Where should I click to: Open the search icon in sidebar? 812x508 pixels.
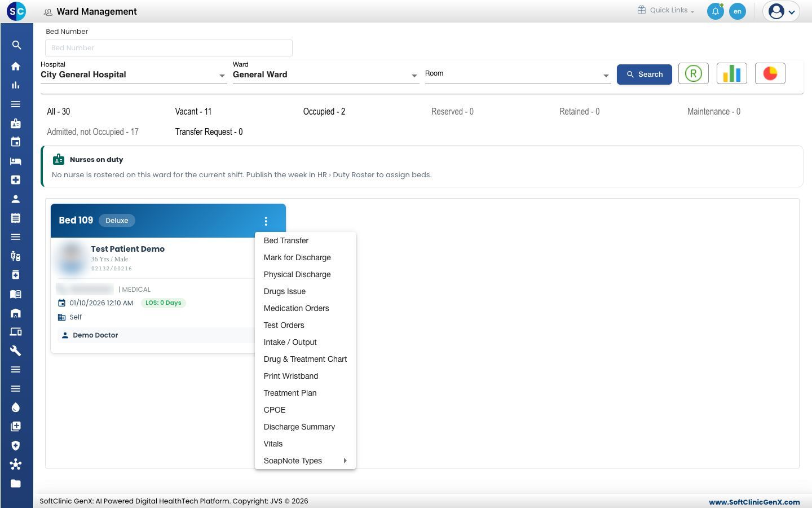click(16, 45)
